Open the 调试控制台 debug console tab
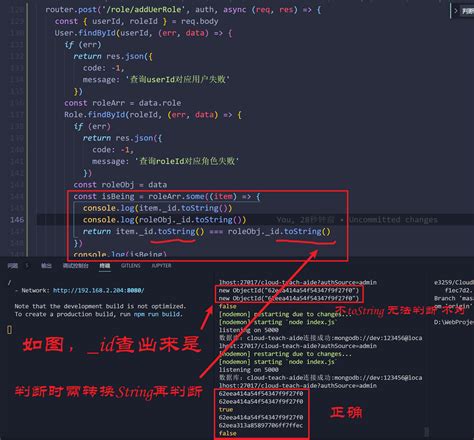Image resolution: width=474 pixels, height=440 pixels. [x=76, y=266]
